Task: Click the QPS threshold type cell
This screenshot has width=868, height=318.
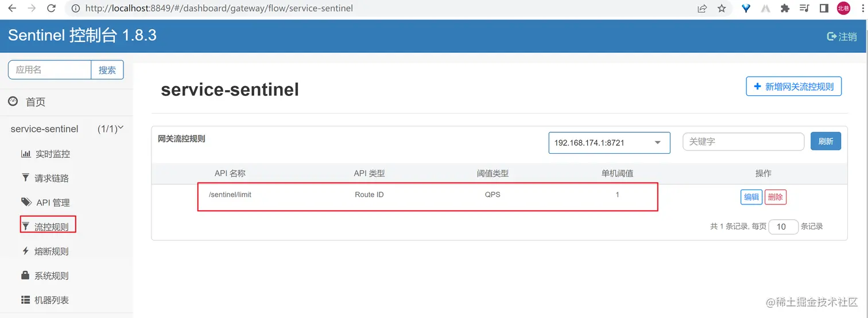Action: pyautogui.click(x=493, y=195)
